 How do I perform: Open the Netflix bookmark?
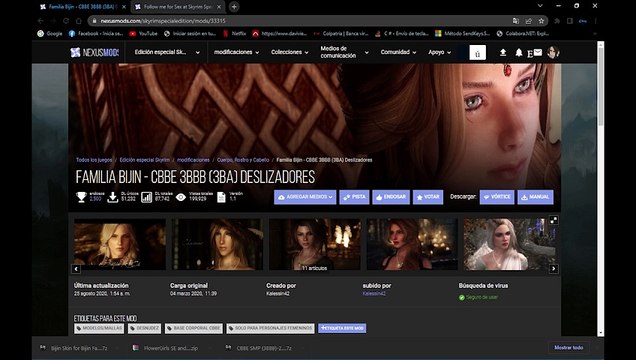[x=234, y=34]
